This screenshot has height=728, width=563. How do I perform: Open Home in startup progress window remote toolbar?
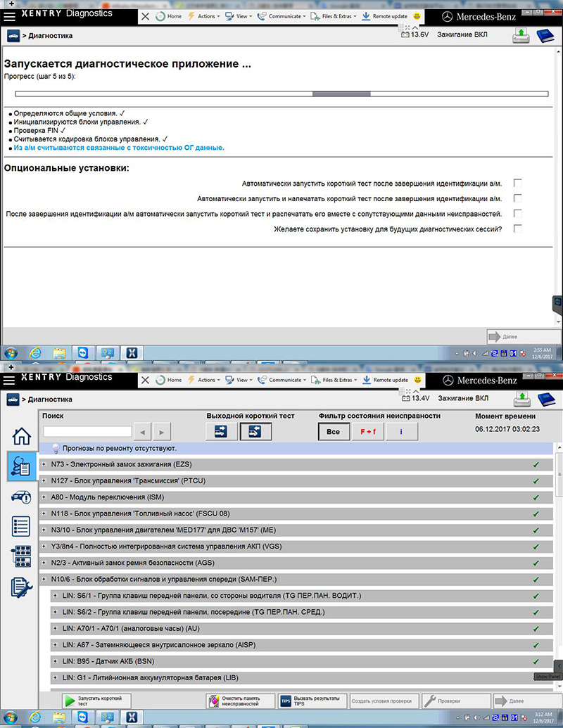tap(169, 16)
